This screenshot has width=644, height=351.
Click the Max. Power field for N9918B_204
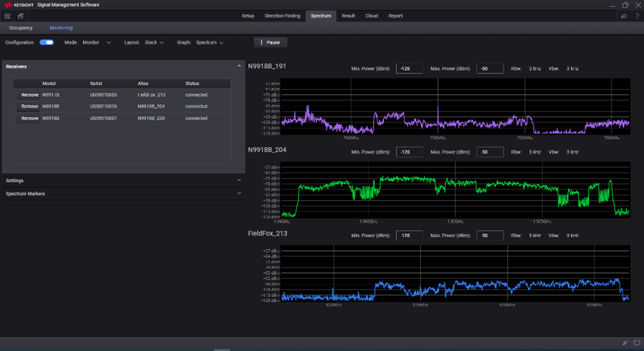pos(490,152)
